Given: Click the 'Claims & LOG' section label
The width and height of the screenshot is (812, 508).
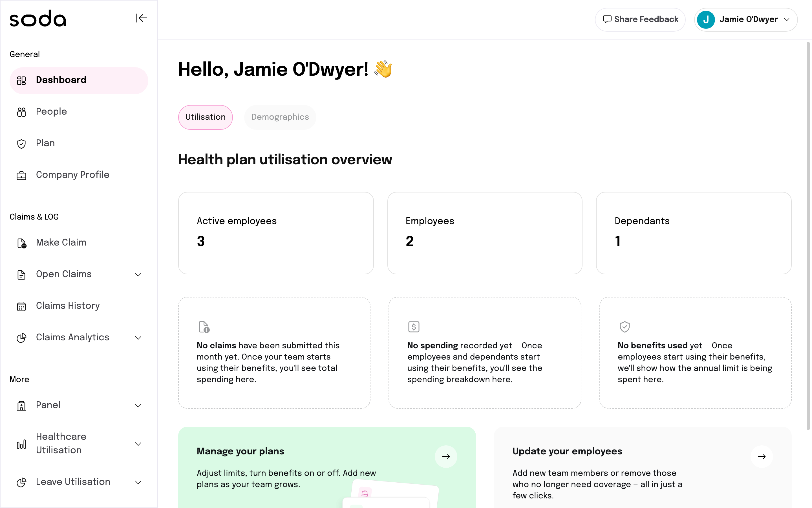Looking at the screenshot, I should (34, 217).
